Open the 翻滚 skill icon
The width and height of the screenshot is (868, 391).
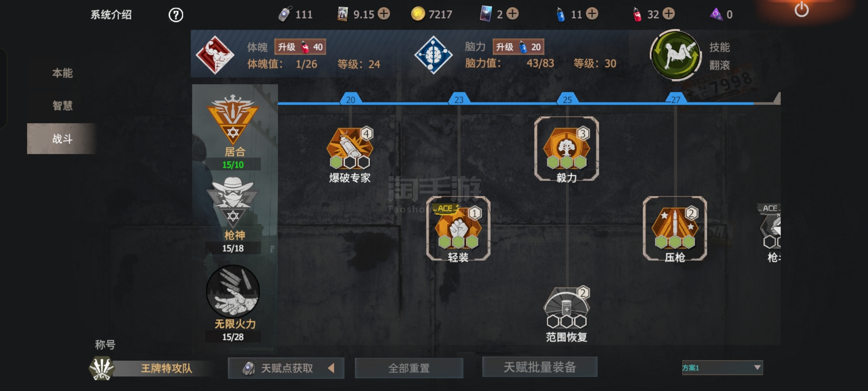(676, 55)
